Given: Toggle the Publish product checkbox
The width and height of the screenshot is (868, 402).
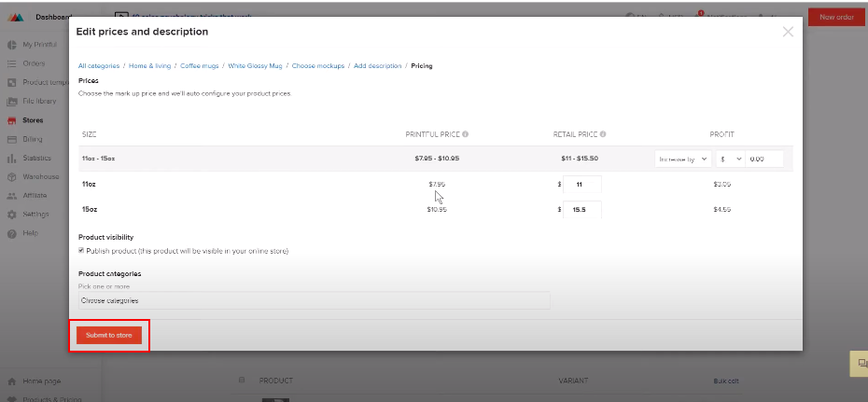Looking at the screenshot, I should tap(81, 251).
